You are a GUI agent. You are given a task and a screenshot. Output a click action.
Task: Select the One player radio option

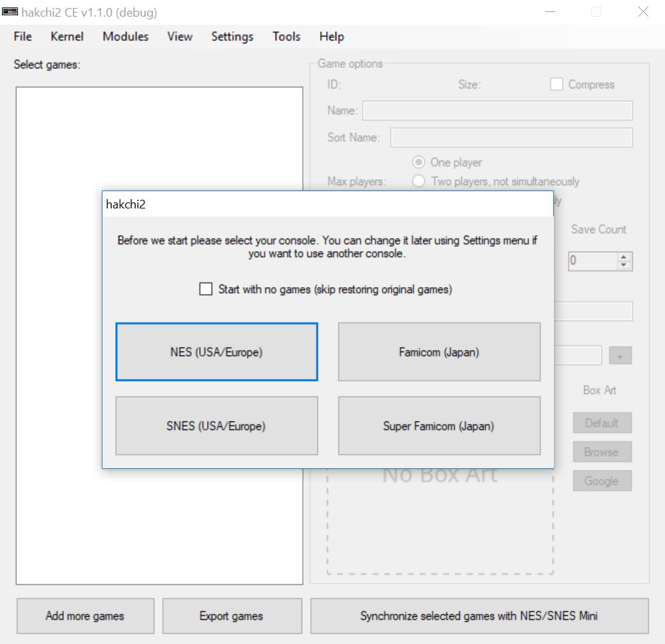419,162
